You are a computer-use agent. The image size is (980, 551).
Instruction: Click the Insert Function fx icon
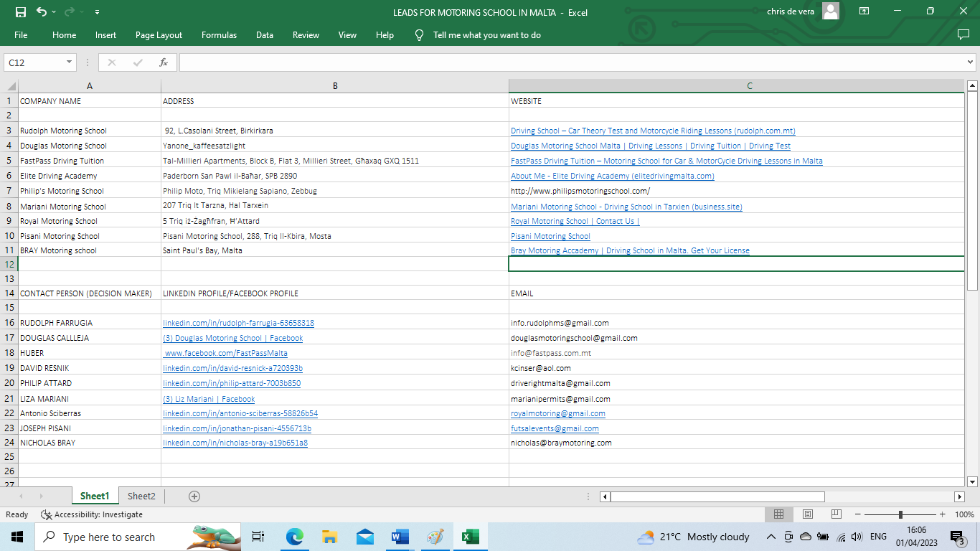tap(164, 62)
